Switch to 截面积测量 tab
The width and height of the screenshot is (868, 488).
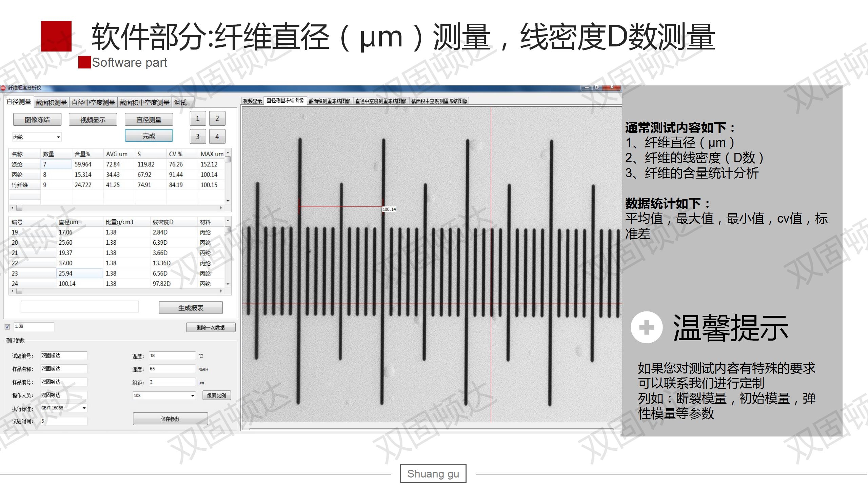pos(51,102)
